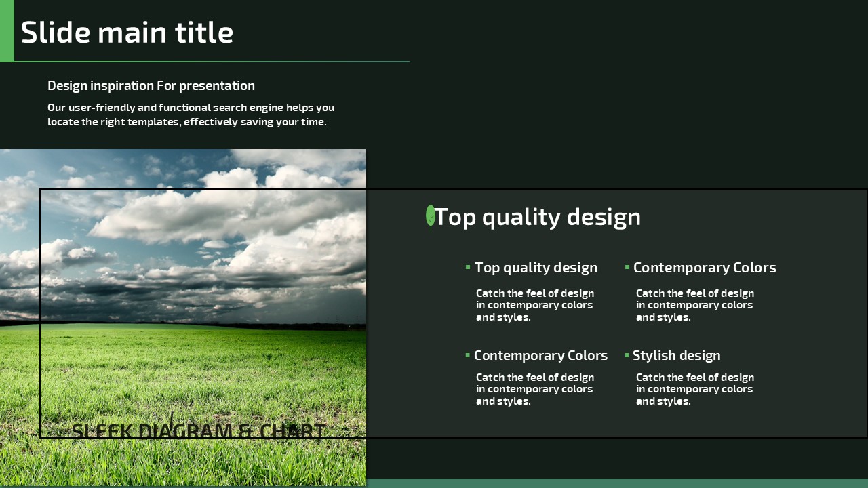The image size is (868, 488).
Task: Select the 'Slide main title' text
Action: point(127,32)
